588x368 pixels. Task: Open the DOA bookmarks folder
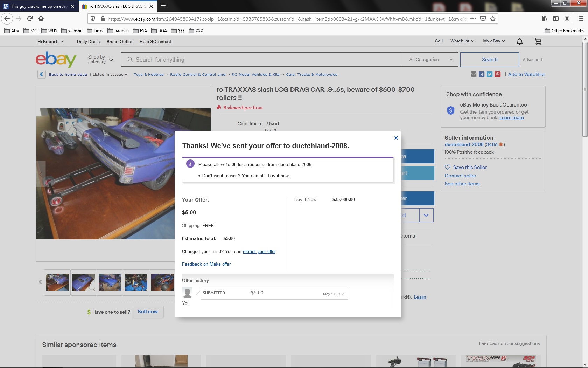(x=159, y=30)
